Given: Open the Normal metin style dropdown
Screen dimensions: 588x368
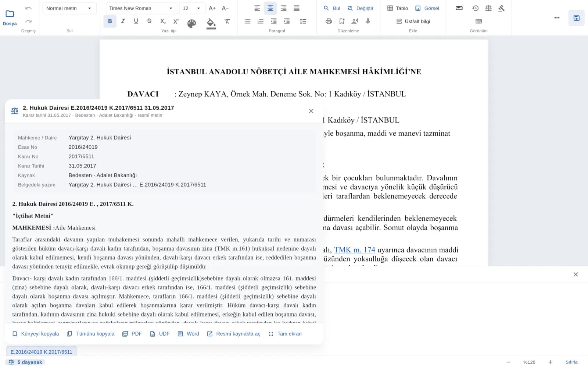Looking at the screenshot, I should (x=69, y=8).
